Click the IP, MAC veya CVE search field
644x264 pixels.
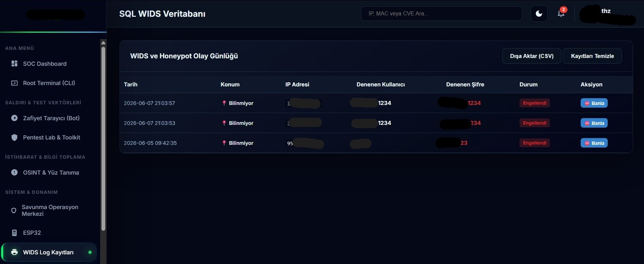coord(441,13)
